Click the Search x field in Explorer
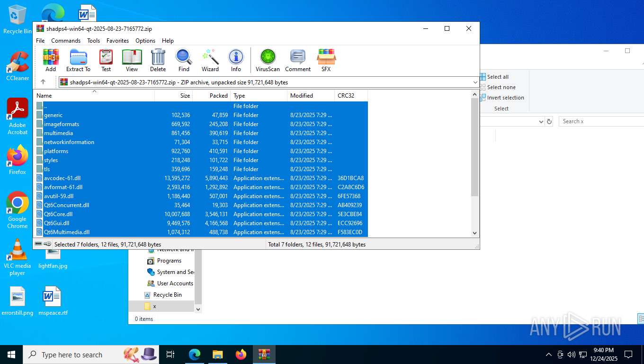The height and width of the screenshot is (364, 644). tap(601, 121)
